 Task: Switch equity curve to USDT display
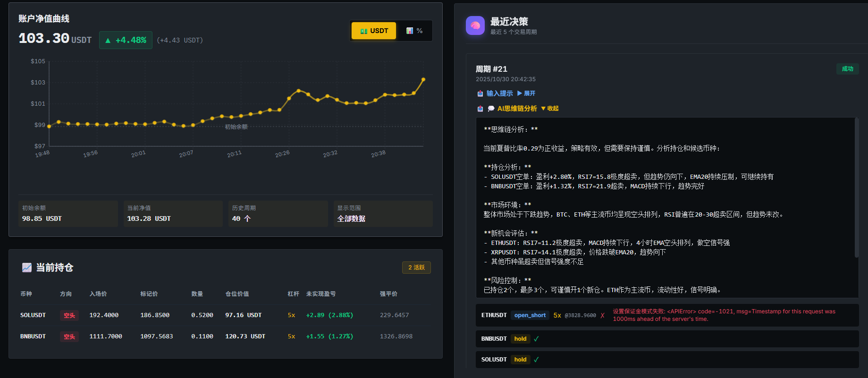coord(374,31)
